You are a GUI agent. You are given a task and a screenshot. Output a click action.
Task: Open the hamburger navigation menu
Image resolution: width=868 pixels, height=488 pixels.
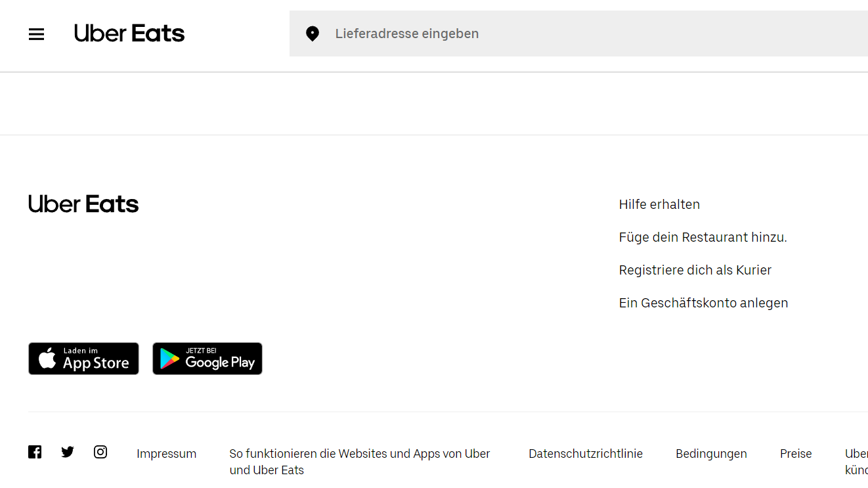(36, 34)
